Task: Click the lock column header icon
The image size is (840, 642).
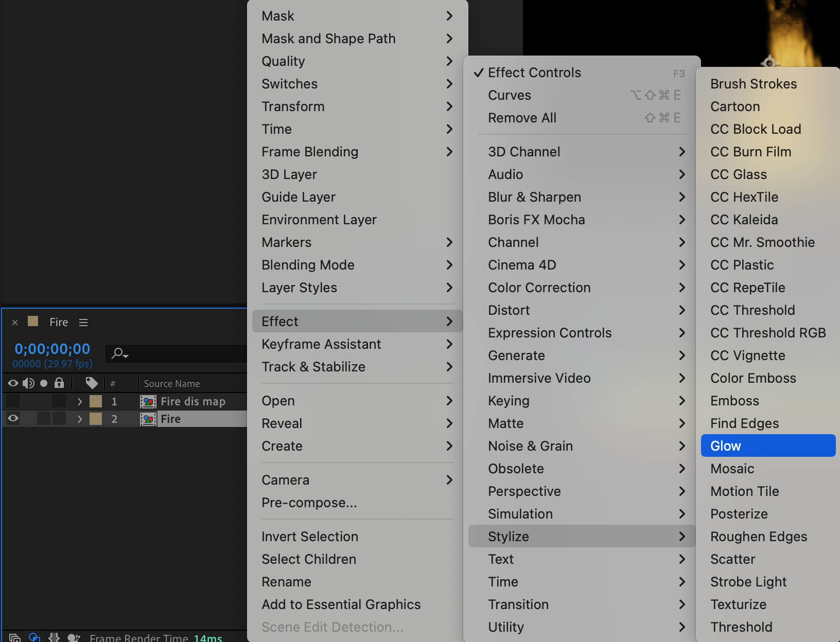Action: pos(59,383)
